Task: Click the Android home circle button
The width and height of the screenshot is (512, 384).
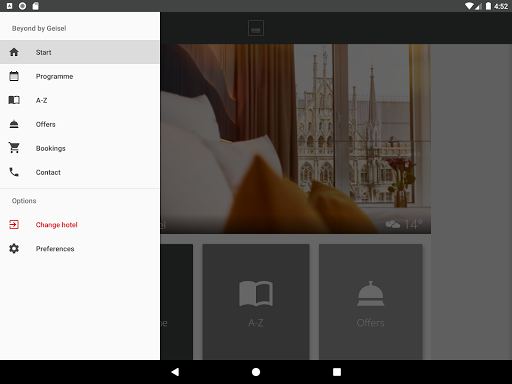Action: 256,372
